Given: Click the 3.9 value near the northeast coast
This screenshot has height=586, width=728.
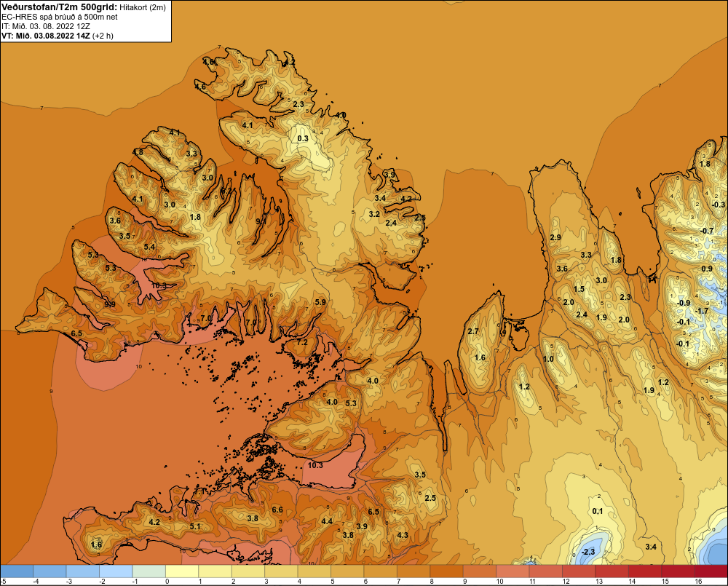Looking at the screenshot, I should 389,175.
